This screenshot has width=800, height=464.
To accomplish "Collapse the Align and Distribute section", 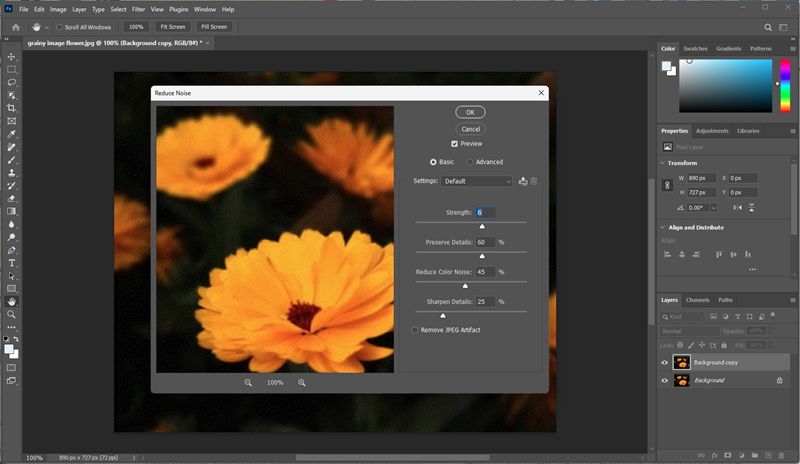I will [x=664, y=227].
